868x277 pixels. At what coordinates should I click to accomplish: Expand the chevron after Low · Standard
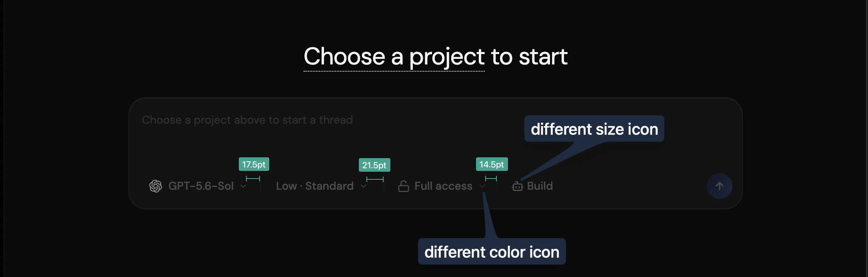tap(364, 187)
